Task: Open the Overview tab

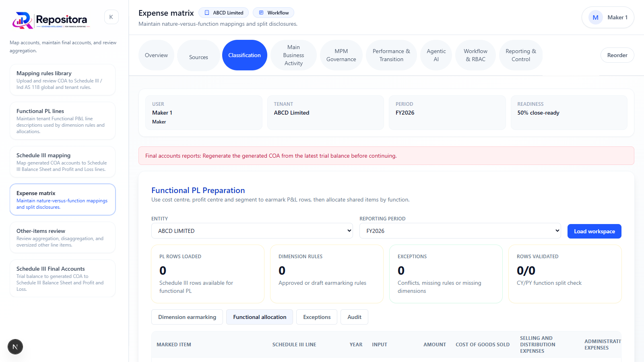Action: pyautogui.click(x=156, y=55)
